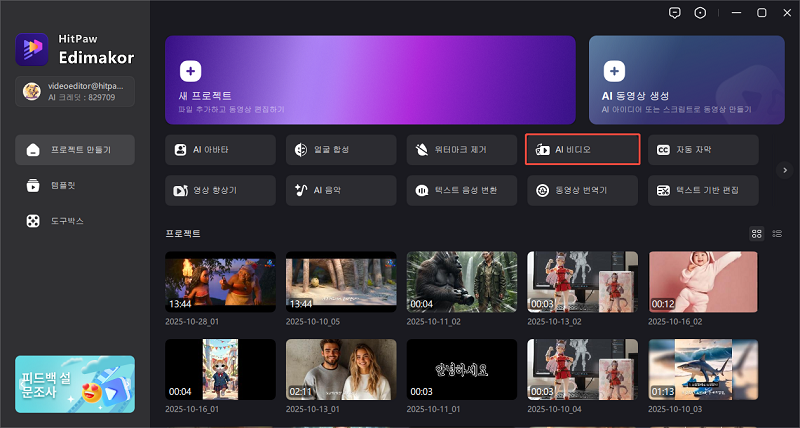Start a 새 프로젝트
Viewport: 800px width, 428px height.
(x=370, y=80)
